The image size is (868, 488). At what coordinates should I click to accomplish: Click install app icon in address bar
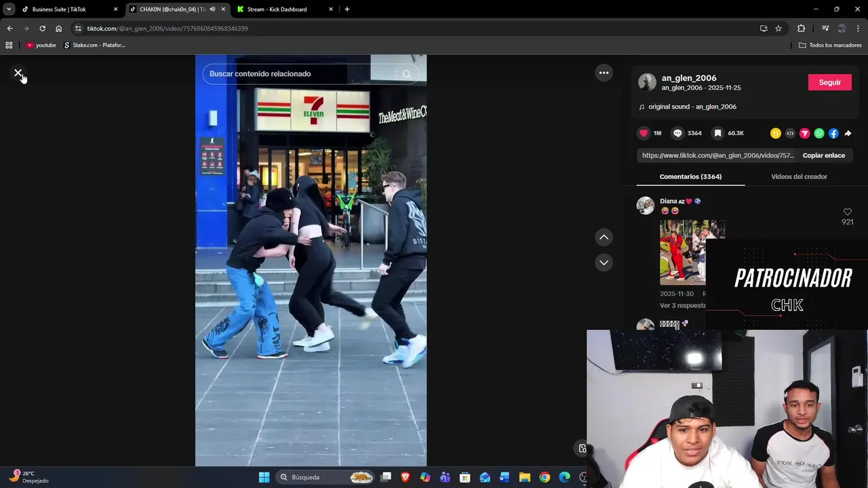pyautogui.click(x=764, y=28)
